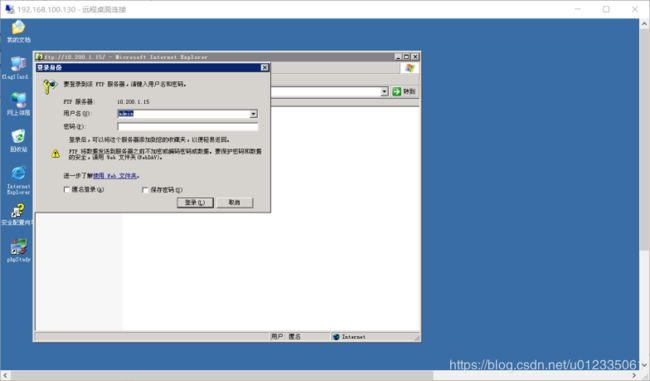Viewport: 650px width, 381px height.
Task: Click the IE title bar page icon
Action: click(x=39, y=57)
